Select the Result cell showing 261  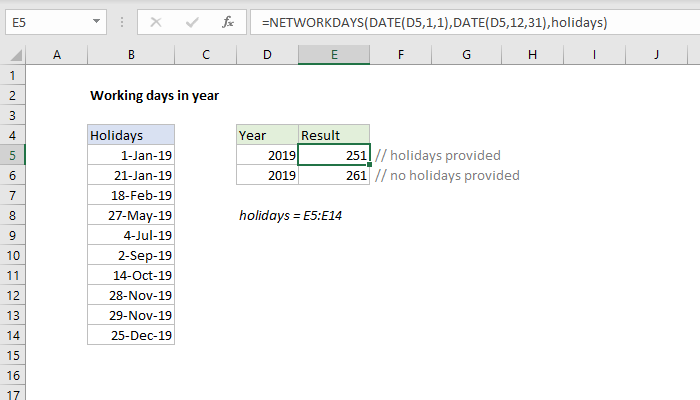[334, 175]
